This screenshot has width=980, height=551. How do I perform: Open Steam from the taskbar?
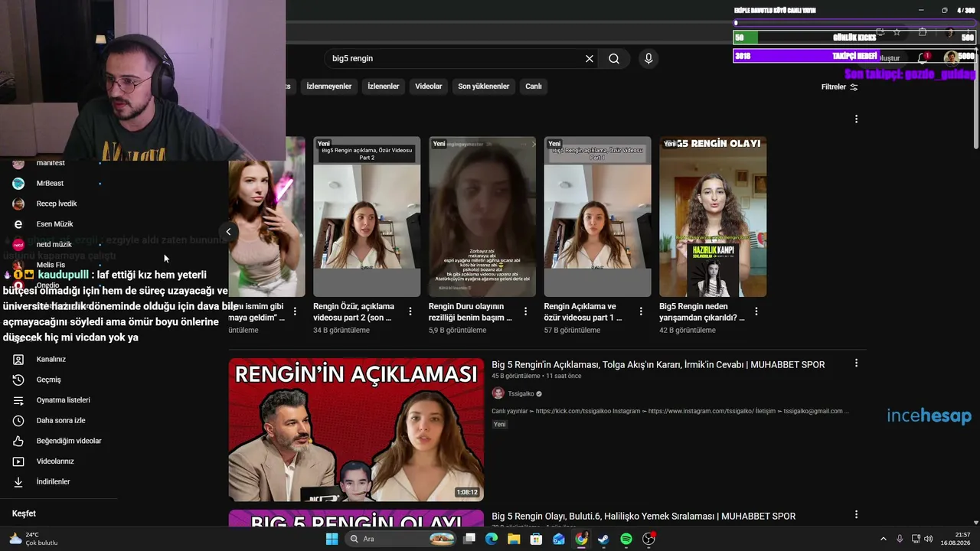tap(603, 539)
